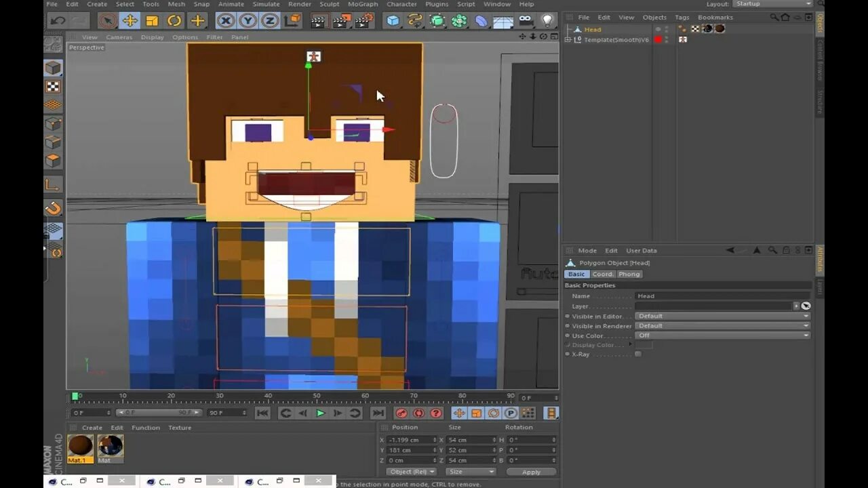The height and width of the screenshot is (488, 868).
Task: Add a Light object
Action: [547, 21]
